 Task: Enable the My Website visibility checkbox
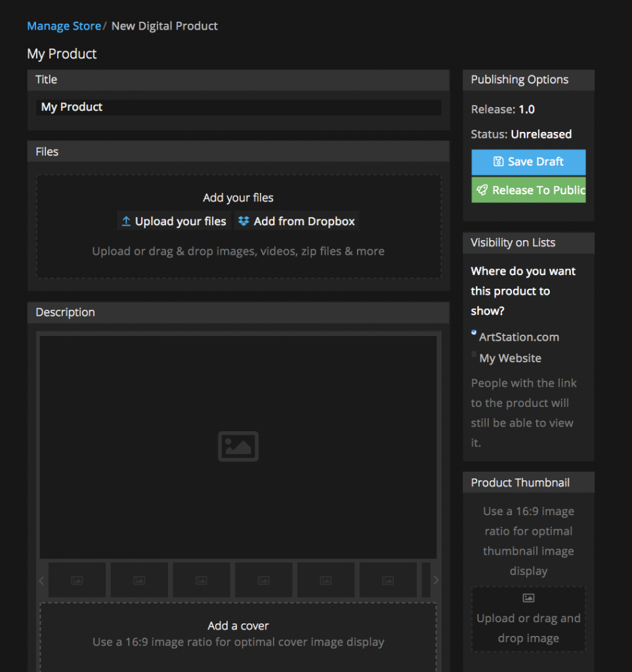474,354
